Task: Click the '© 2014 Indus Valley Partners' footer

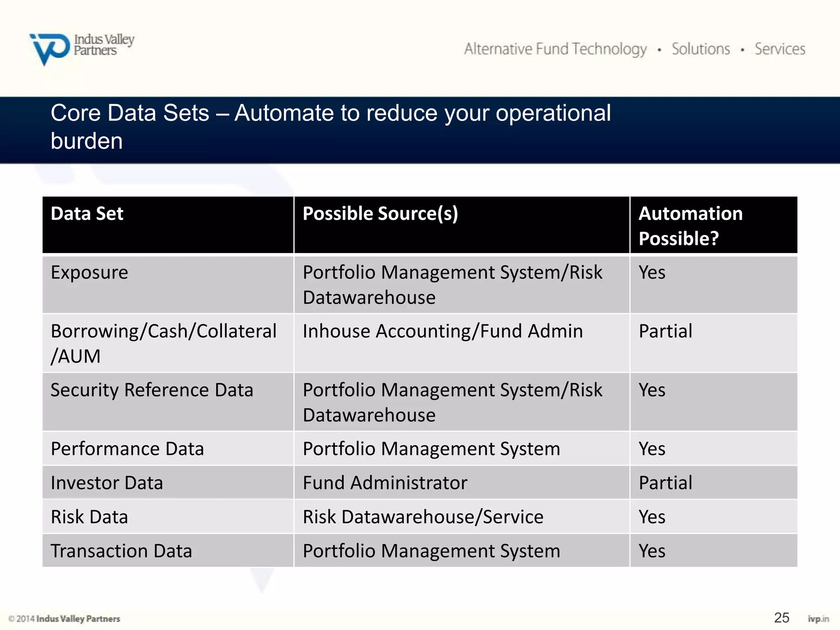Action: pyautogui.click(x=64, y=619)
